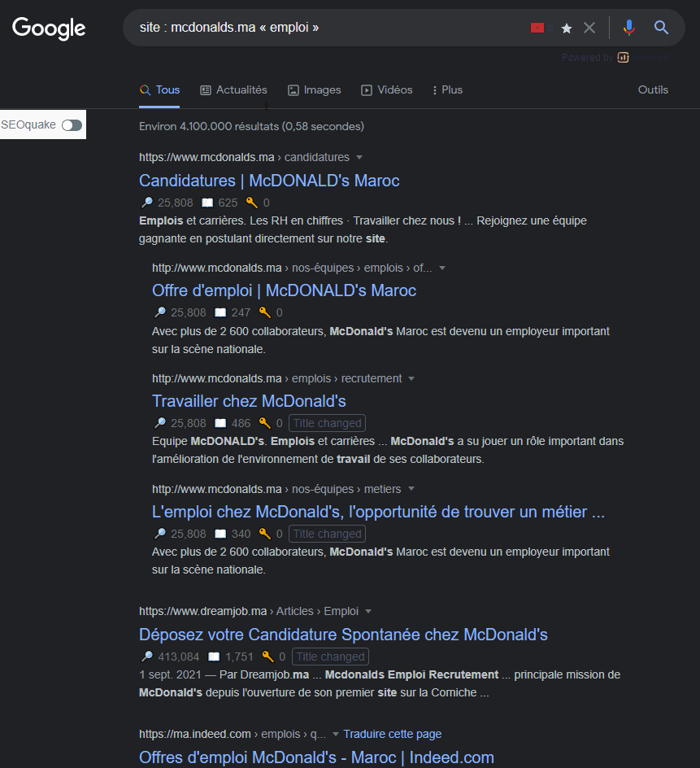Click Traduire cette page on Indeed result
Image resolution: width=700 pixels, height=768 pixels.
pyautogui.click(x=392, y=733)
